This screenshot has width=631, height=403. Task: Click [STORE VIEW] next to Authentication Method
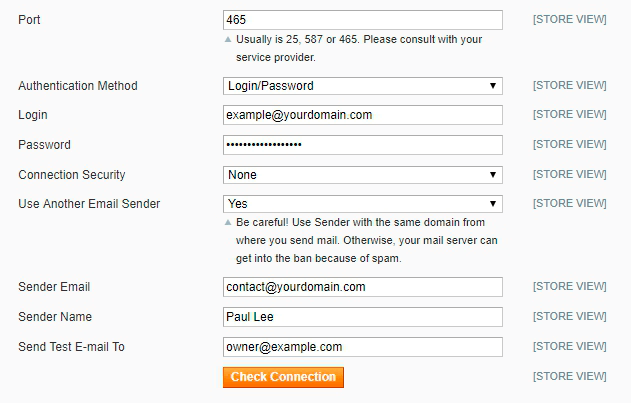(569, 86)
